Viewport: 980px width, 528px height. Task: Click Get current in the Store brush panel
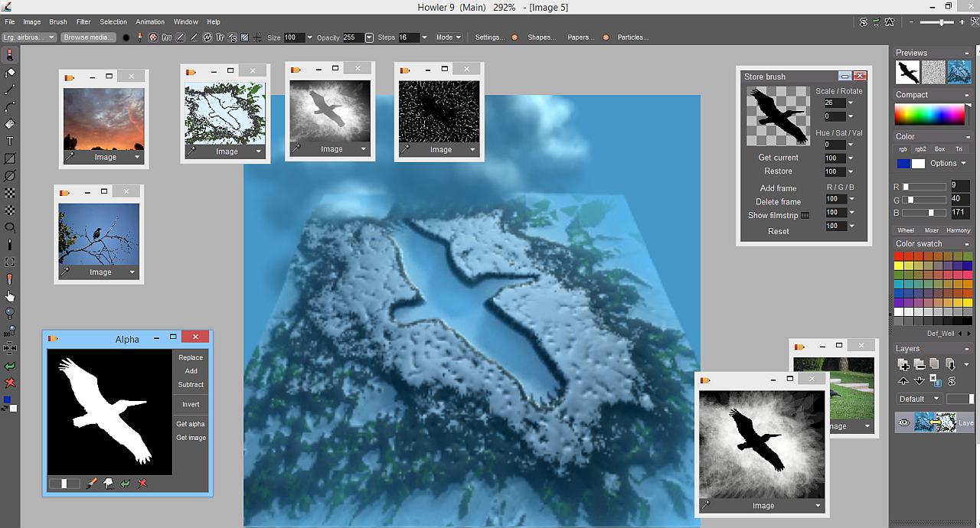(779, 158)
